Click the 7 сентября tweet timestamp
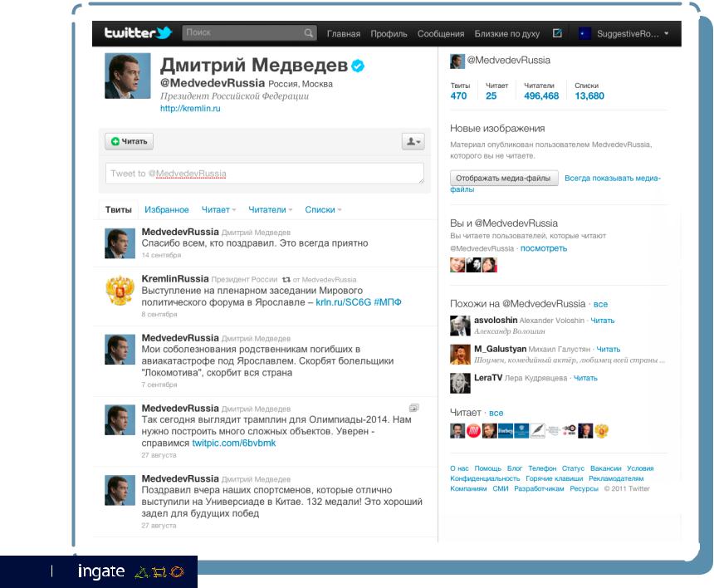 pyautogui.click(x=159, y=385)
